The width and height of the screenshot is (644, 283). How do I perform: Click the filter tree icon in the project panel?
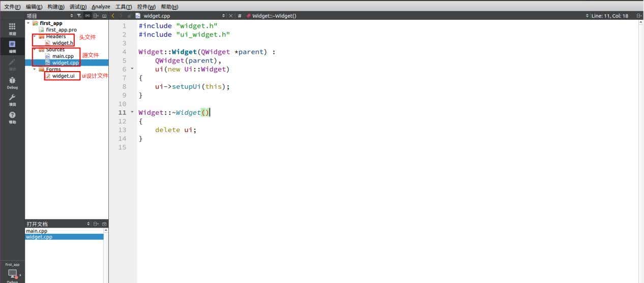79,16
